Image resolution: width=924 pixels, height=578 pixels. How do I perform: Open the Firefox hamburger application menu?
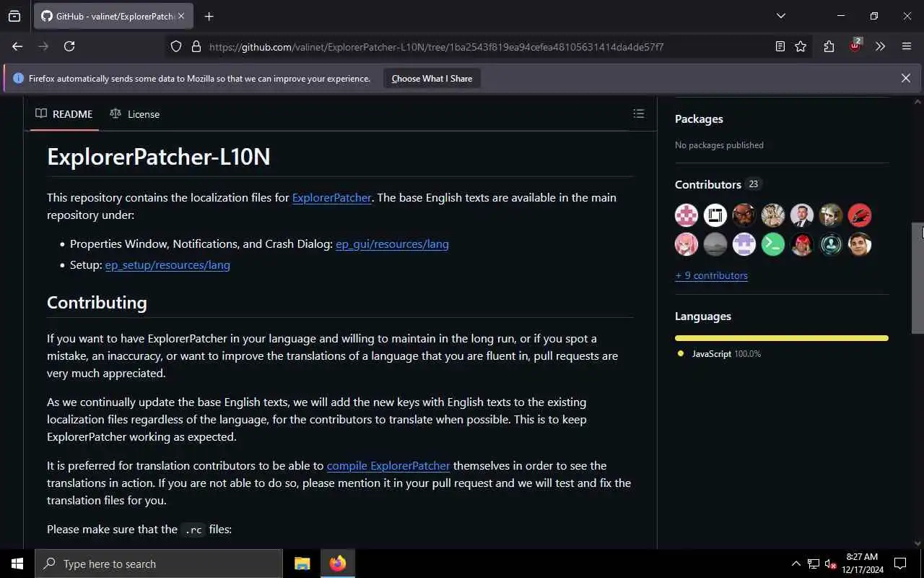[907, 46]
